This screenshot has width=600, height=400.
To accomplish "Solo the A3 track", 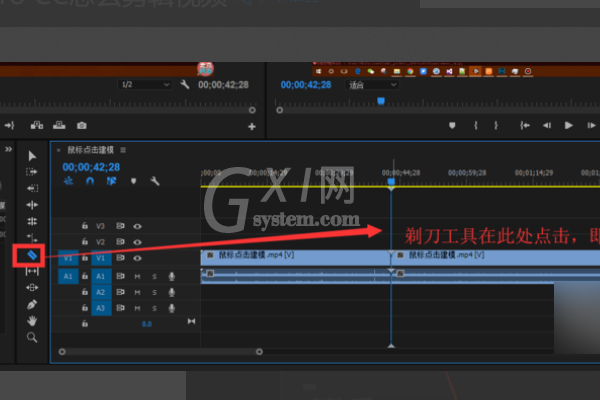I will [x=155, y=308].
